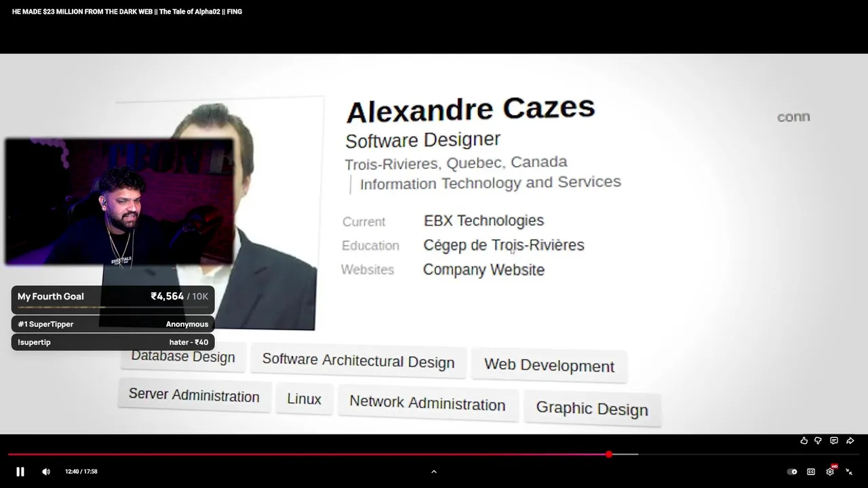Like the video with thumbs up
Screen dimensions: 868x488
804,441
